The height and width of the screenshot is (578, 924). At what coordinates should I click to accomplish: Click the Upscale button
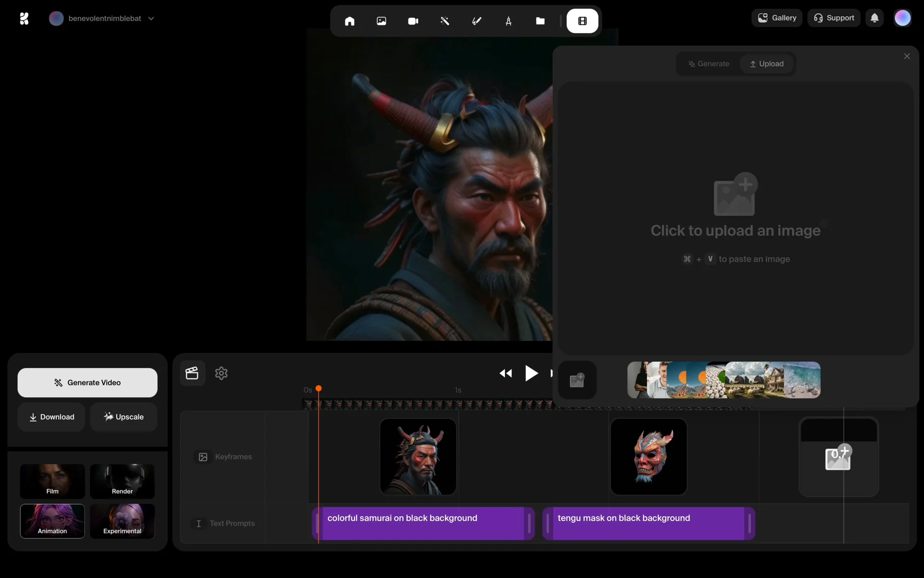pos(124,417)
